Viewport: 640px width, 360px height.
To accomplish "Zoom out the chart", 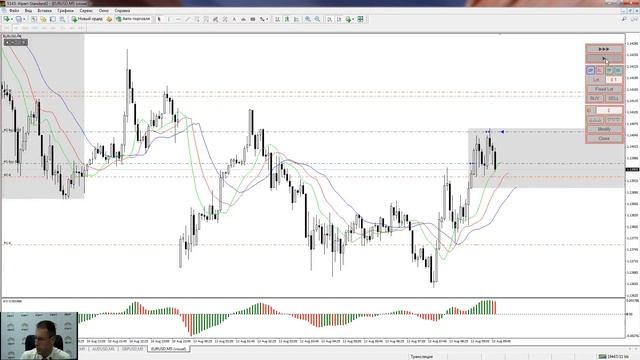I will point(317,19).
